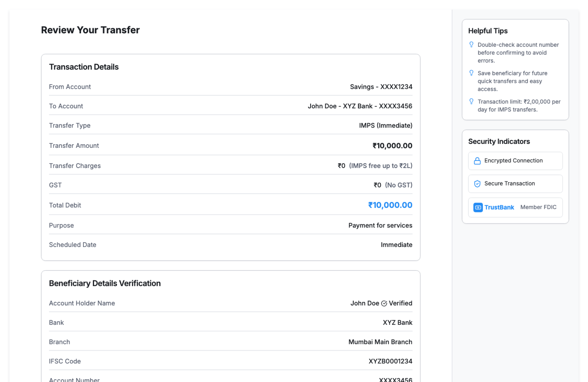588x382 pixels.
Task: Click the Secure Transaction indicator box
Action: [x=515, y=184]
